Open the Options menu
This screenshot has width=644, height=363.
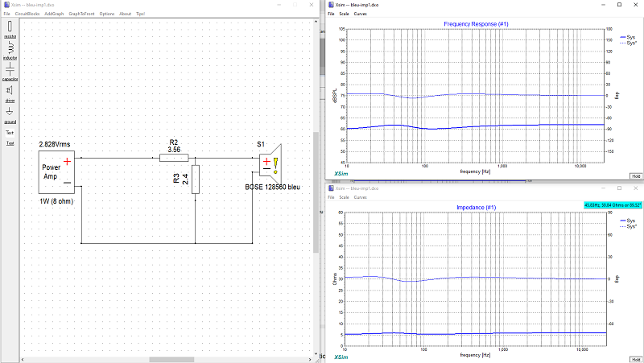coord(107,14)
